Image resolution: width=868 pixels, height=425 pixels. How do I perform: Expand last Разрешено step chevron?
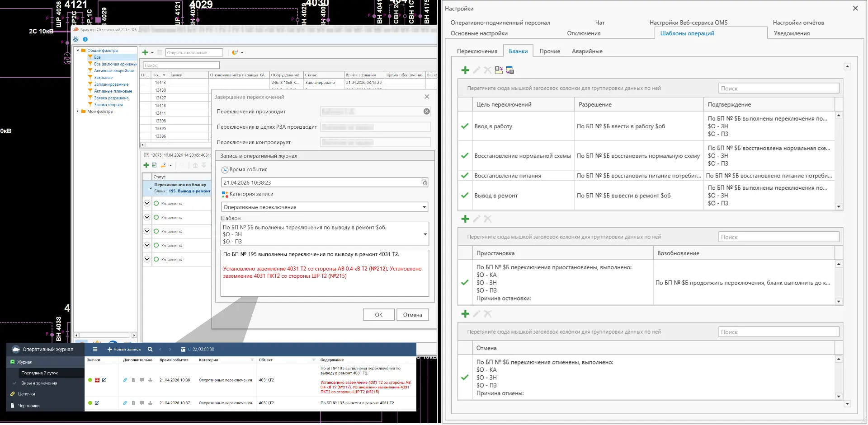pos(147,259)
